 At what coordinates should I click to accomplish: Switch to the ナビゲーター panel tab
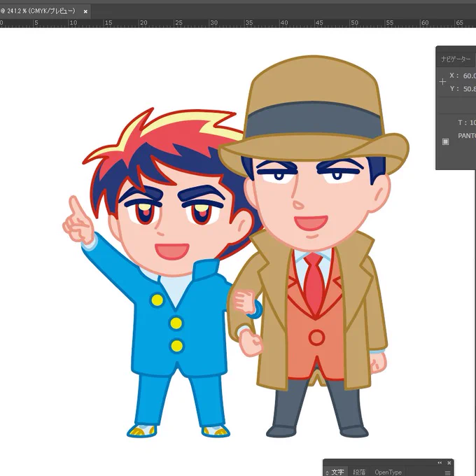point(456,59)
